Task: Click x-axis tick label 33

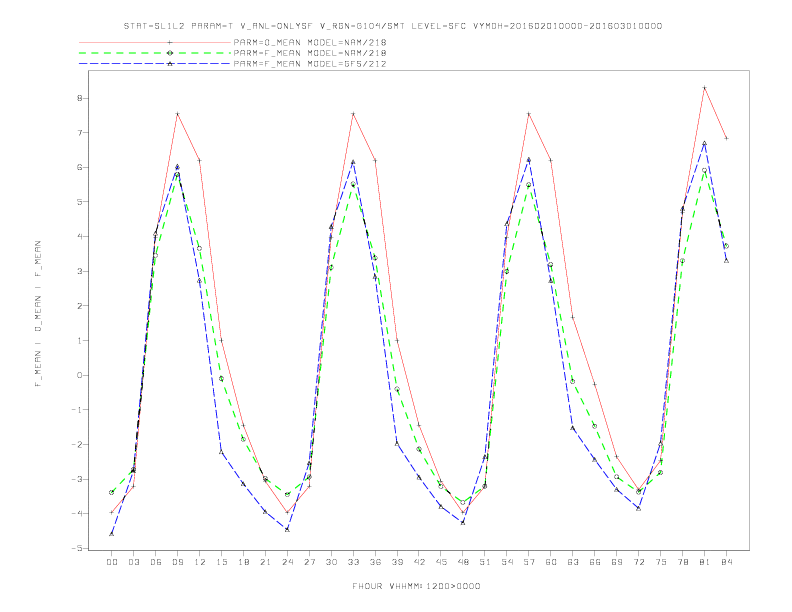Action: point(353,562)
